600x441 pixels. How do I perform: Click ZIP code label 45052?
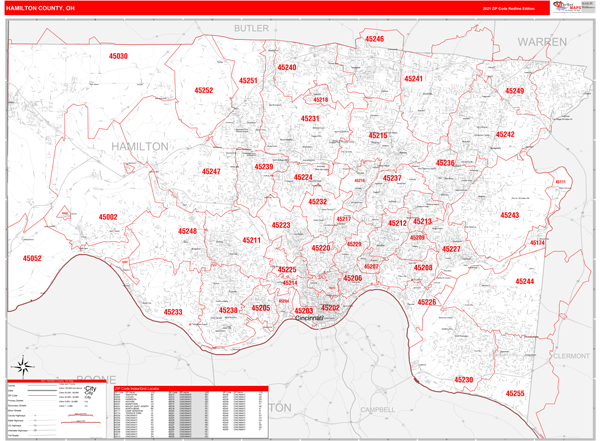click(x=32, y=258)
